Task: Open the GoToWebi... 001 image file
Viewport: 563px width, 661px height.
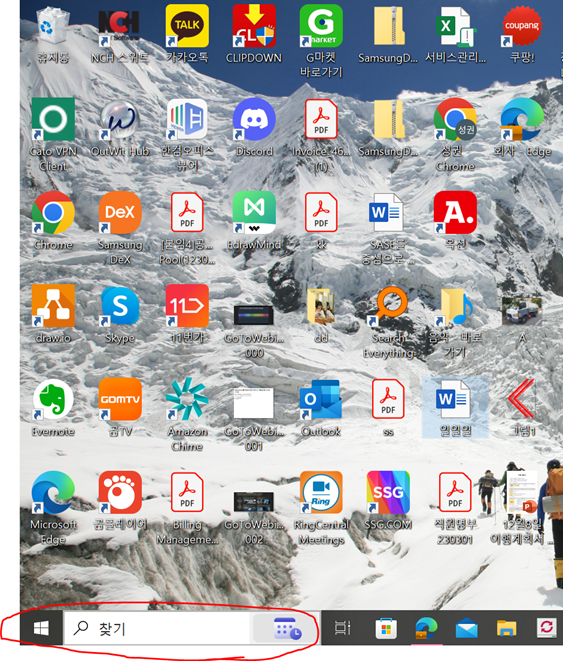Action: (x=254, y=404)
